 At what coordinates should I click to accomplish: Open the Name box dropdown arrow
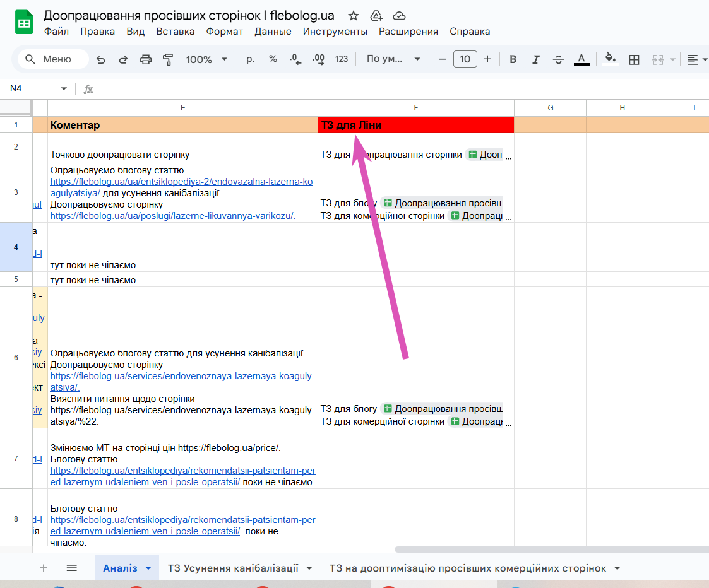coord(64,88)
